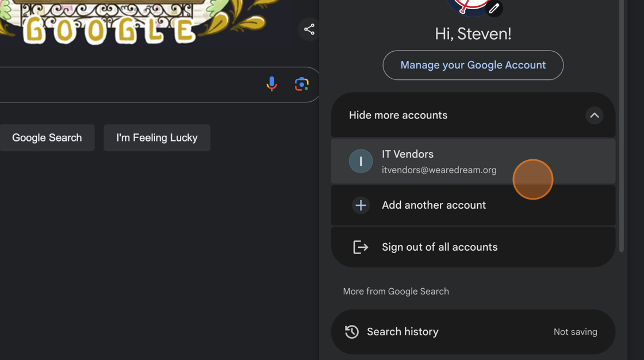Collapse accounts list with the chevron

pos(595,116)
